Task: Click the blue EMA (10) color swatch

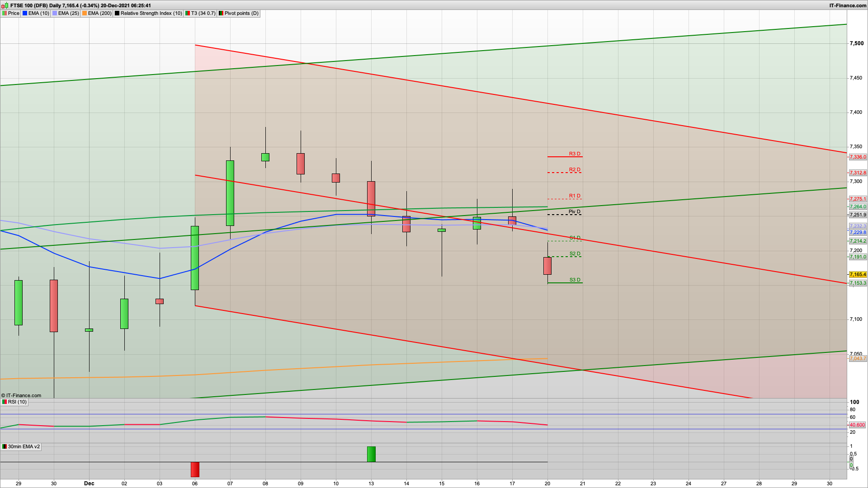Action: pyautogui.click(x=25, y=13)
